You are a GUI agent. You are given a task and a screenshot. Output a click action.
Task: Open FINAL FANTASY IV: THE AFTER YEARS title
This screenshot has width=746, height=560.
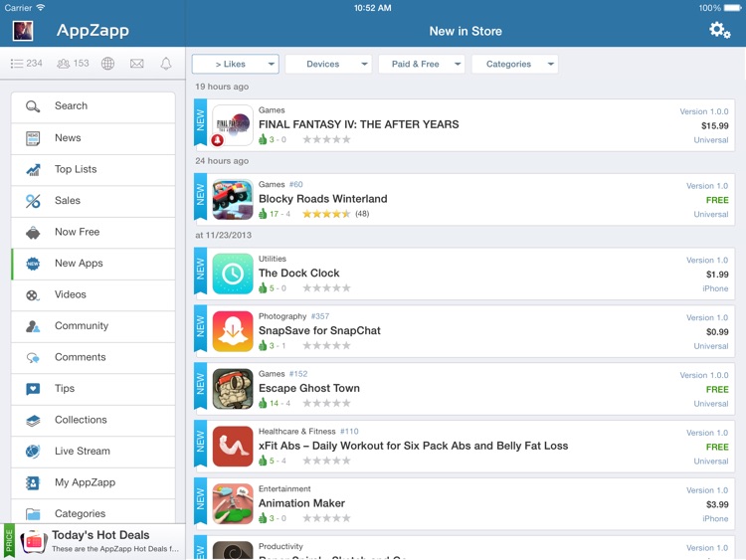[359, 124]
